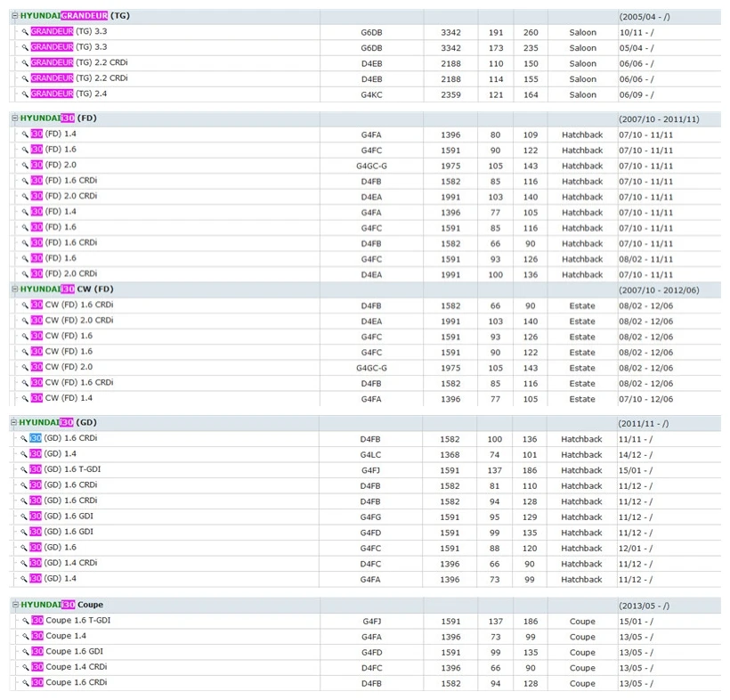730x700 pixels.
Task: Collapse the HYUNDAI i30 Coupe group
Action: [x=15, y=604]
